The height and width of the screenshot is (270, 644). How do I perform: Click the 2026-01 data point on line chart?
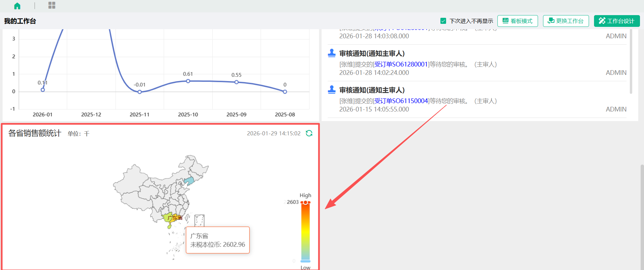(x=43, y=90)
